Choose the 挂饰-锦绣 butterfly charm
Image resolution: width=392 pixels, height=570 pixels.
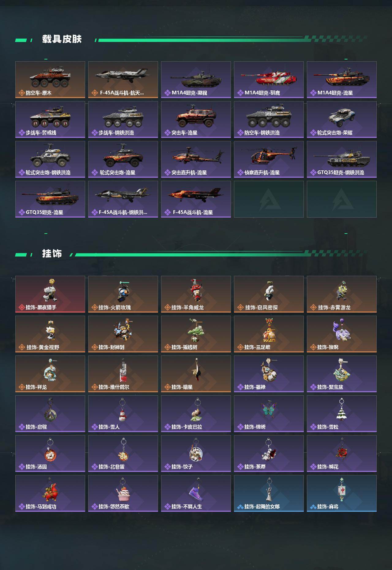pyautogui.click(x=269, y=414)
